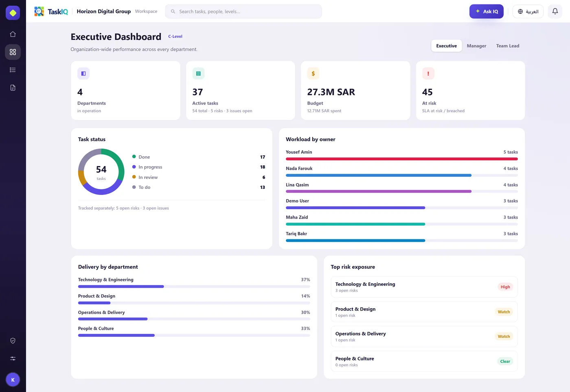Image resolution: width=570 pixels, height=392 pixels.
Task: Click the search magnifier icon
Action: click(x=173, y=11)
